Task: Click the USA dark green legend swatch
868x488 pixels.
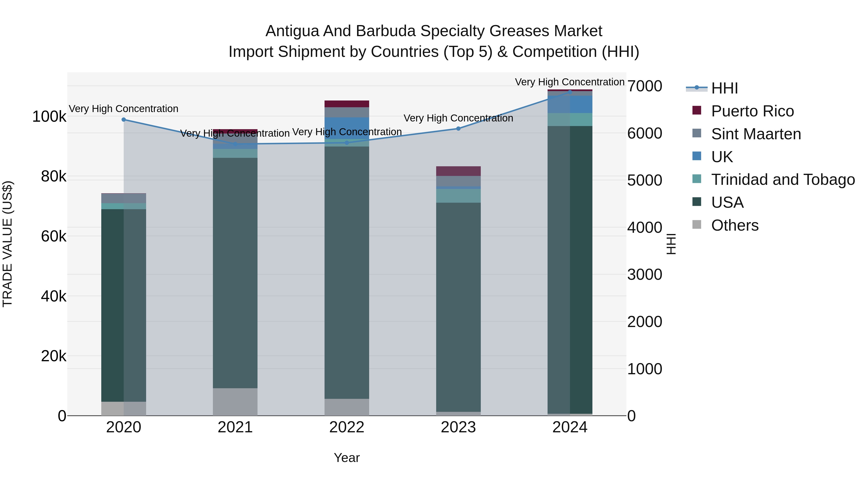Action: pyautogui.click(x=697, y=202)
